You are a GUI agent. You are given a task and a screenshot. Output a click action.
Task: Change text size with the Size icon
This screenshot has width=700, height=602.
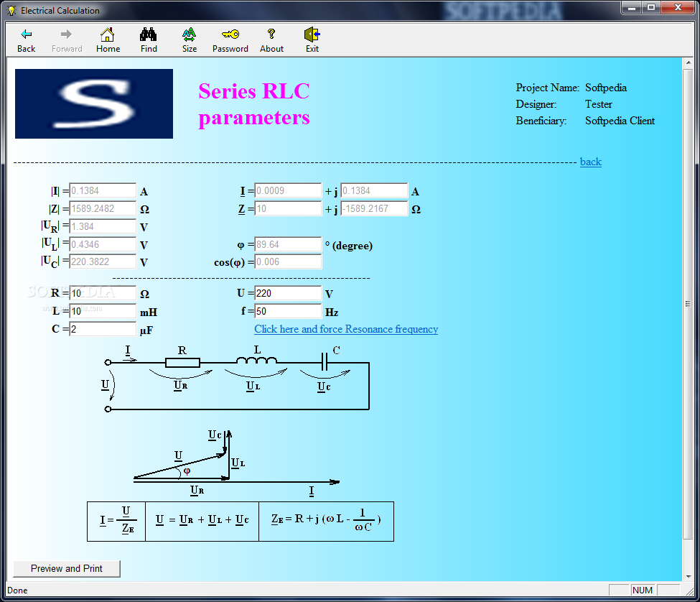[190, 34]
